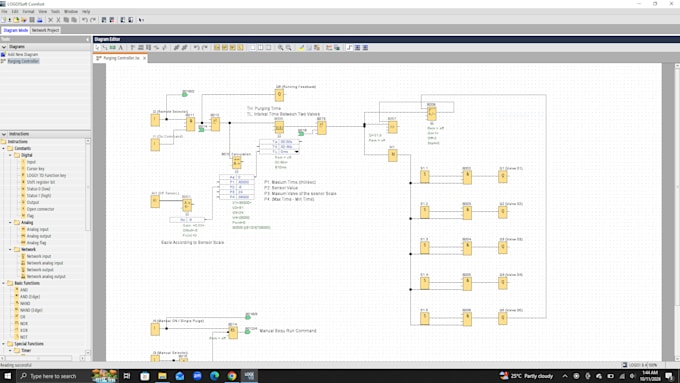The width and height of the screenshot is (680, 383).
Task: Select Cursor key in instructions tree
Action: click(35, 169)
